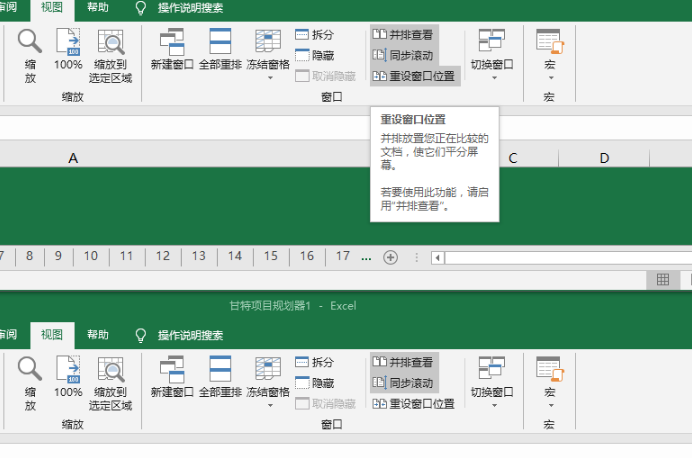Click Zoom to Selection in lower window
This screenshot has height=458, width=692.
pos(110,383)
